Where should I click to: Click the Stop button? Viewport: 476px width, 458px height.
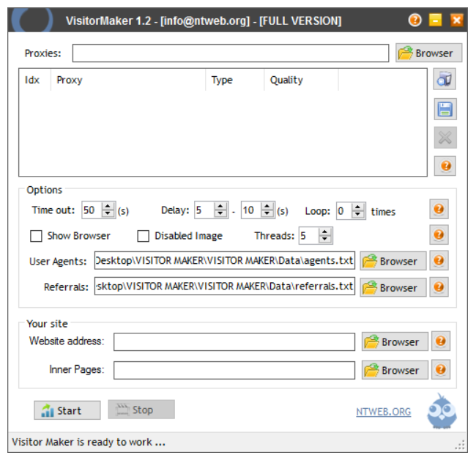(141, 410)
